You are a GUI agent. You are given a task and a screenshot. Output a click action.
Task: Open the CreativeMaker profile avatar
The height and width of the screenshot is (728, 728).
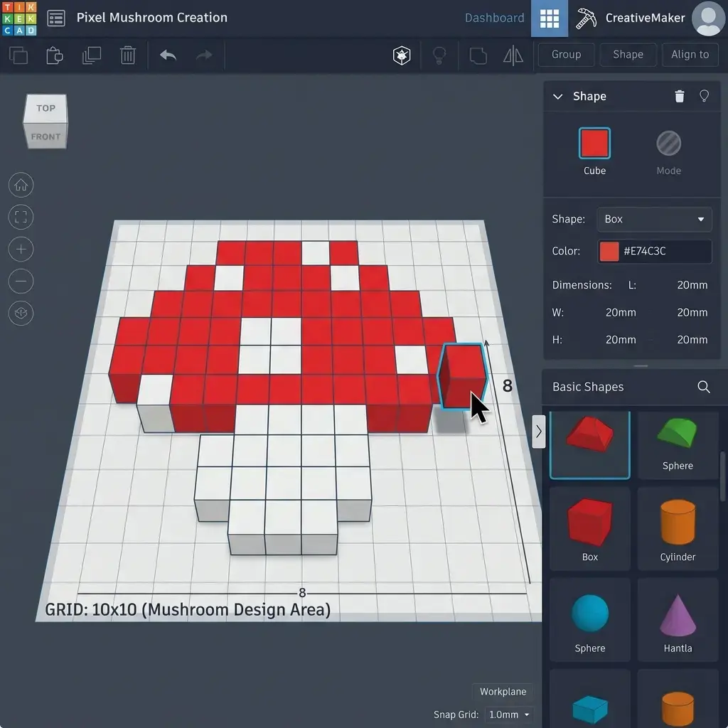(x=709, y=18)
